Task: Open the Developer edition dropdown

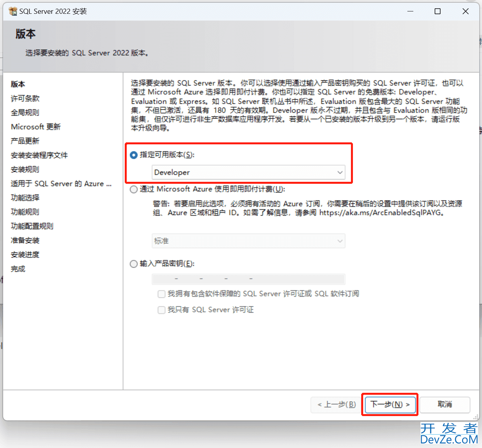Action: 249,172
